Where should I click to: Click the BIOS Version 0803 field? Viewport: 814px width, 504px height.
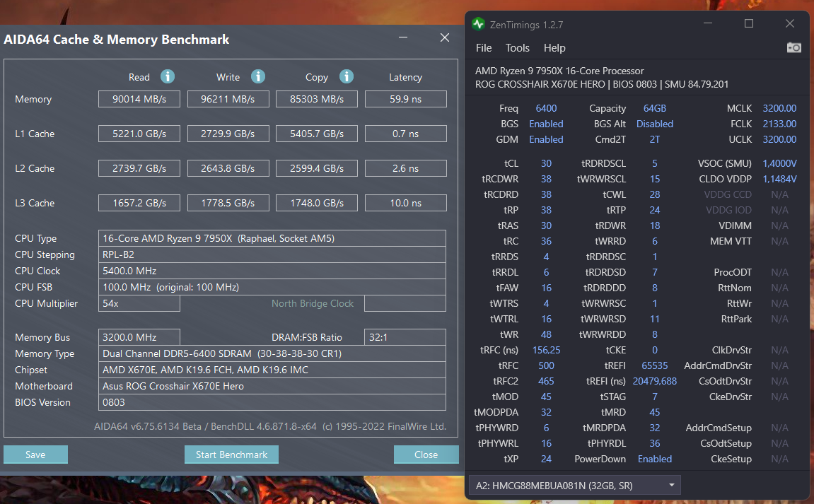point(272,402)
